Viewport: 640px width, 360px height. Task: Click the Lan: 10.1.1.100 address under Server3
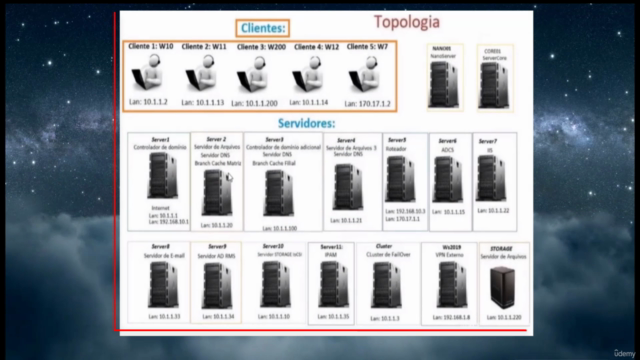tap(280, 229)
